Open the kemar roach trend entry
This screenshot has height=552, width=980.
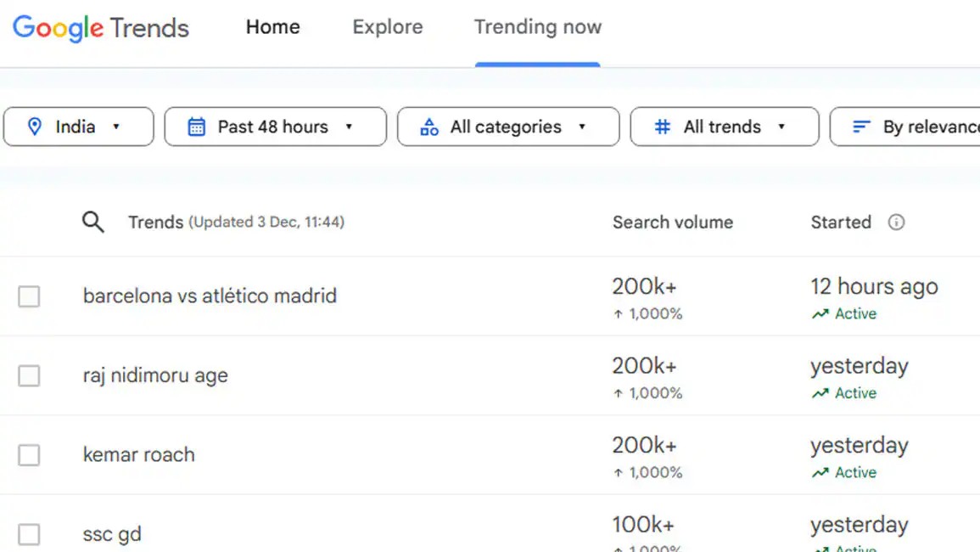tap(139, 454)
